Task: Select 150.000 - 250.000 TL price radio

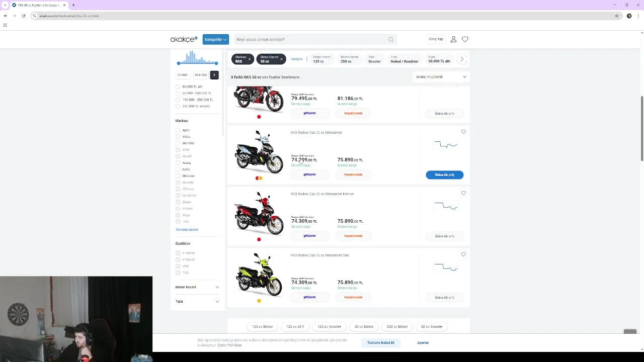Action: [x=178, y=100]
